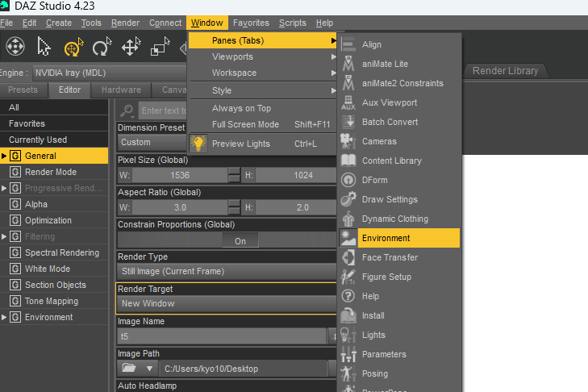Screen dimensions: 588x392
Task: Switch to the Hardware tab
Action: click(x=121, y=90)
